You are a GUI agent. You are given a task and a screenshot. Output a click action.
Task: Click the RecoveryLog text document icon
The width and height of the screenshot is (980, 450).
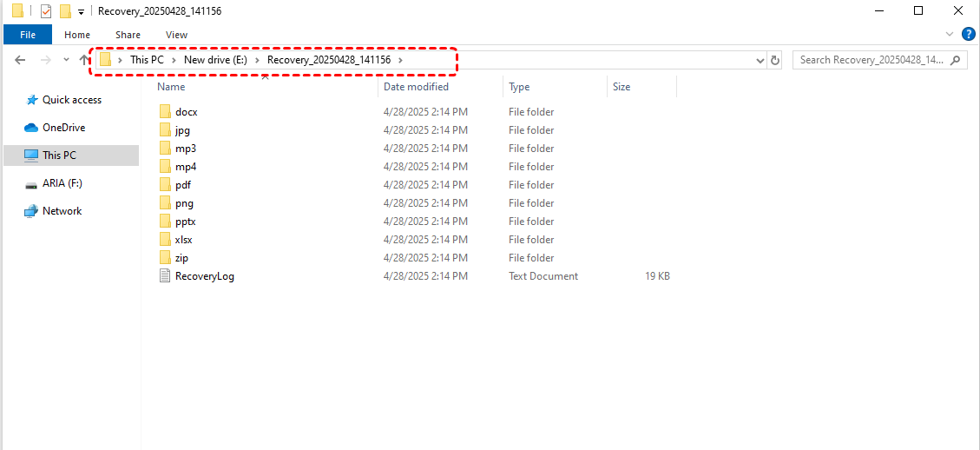tap(165, 276)
